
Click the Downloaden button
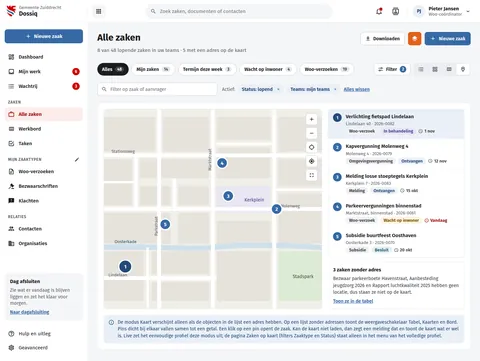pos(382,39)
